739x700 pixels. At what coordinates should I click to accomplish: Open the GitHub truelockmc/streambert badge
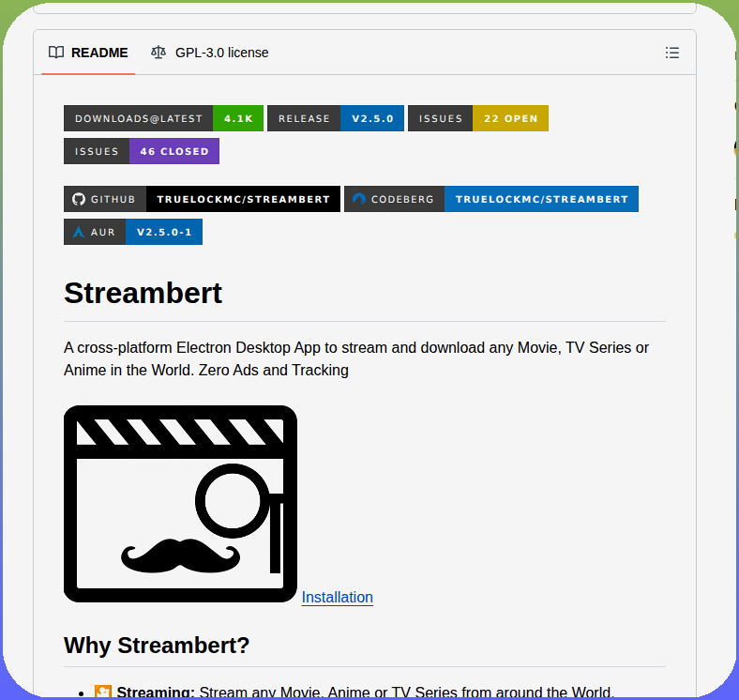pos(202,199)
